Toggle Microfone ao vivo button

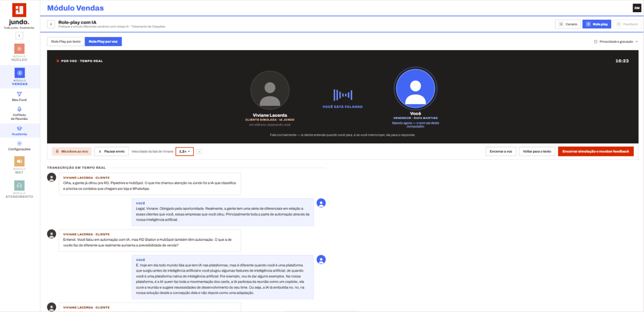point(72,151)
